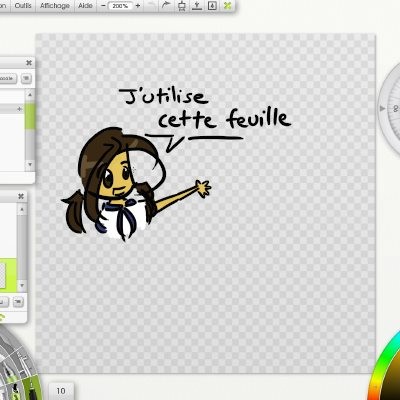Click the redo arrow in the toolbar

pyautogui.click(x=166, y=5)
